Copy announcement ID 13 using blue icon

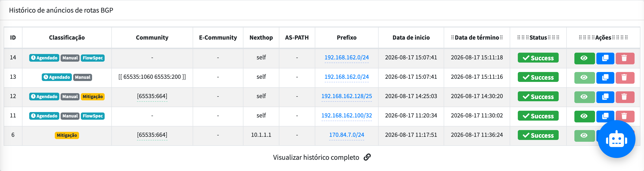(605, 78)
